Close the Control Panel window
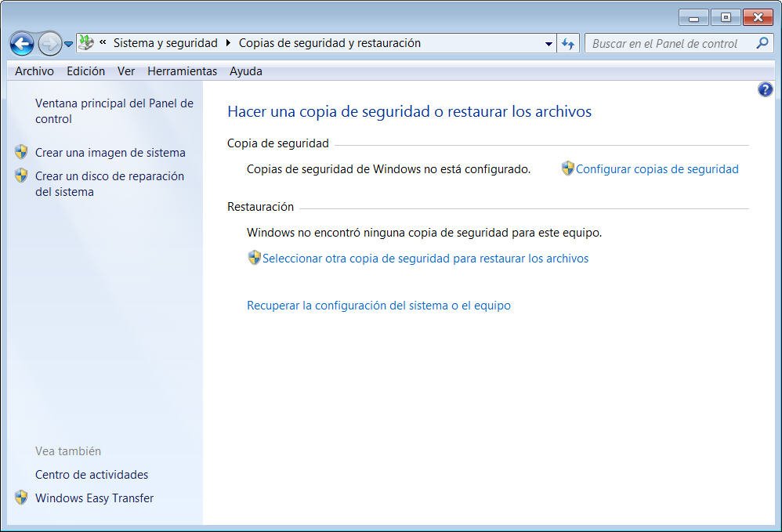The height and width of the screenshot is (532, 782). (x=758, y=18)
